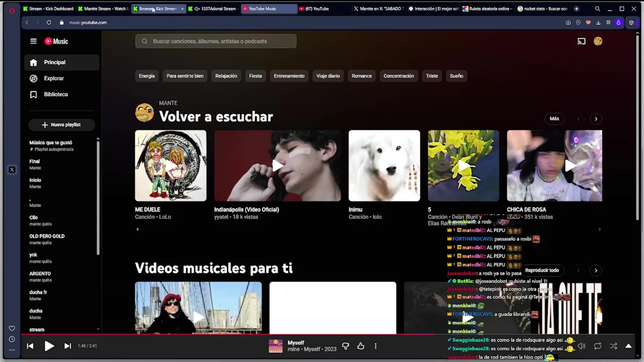
Task: Open the hamburger guide menu
Action: coord(33,41)
